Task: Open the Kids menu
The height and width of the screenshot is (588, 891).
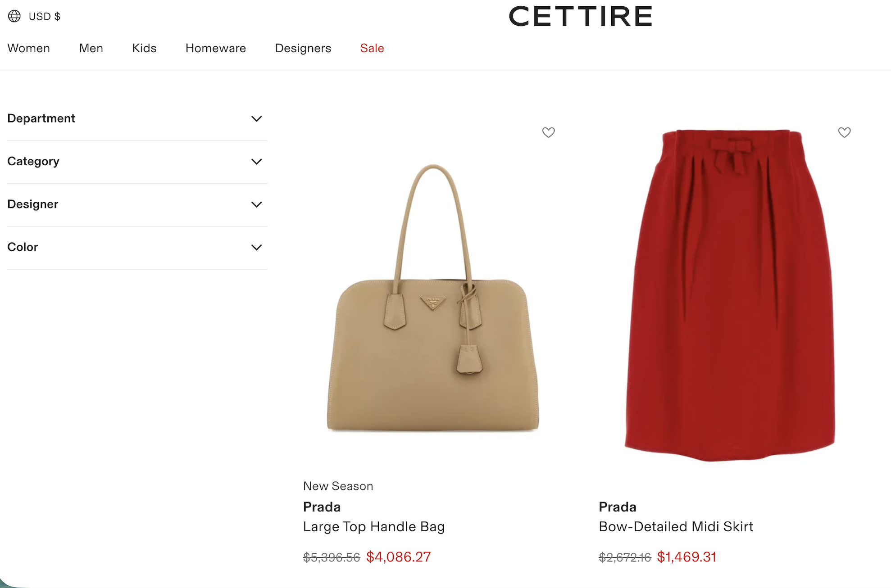Action: 144,48
